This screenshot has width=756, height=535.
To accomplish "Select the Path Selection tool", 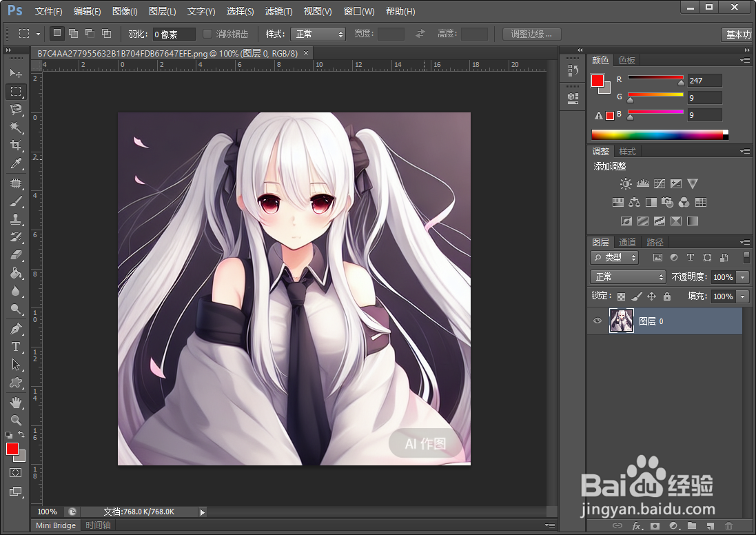I will tap(16, 365).
